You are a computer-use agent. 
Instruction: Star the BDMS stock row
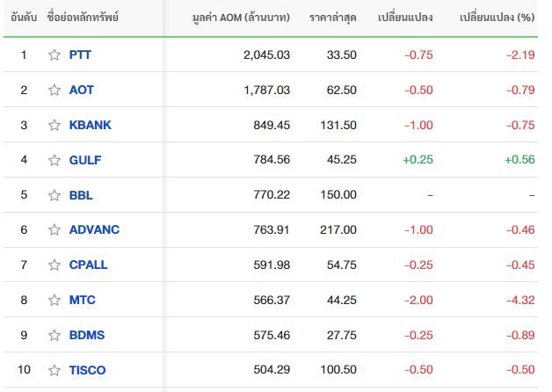click(x=54, y=335)
